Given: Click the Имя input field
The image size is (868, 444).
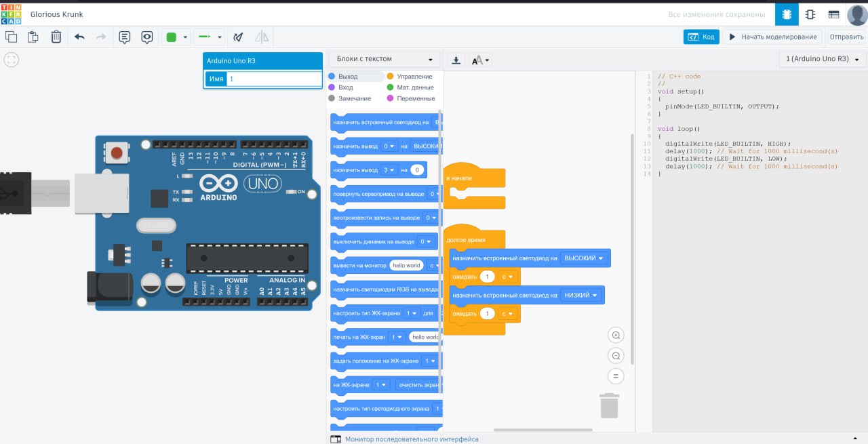Looking at the screenshot, I should click(x=274, y=79).
